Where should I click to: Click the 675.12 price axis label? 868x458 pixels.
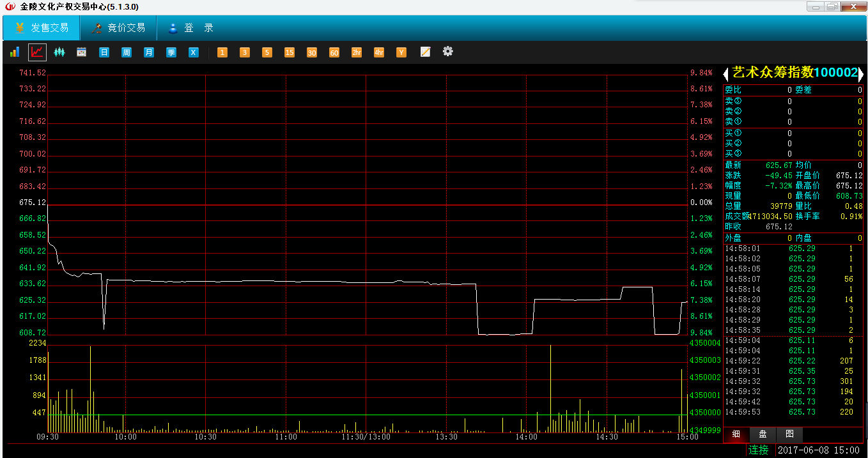click(x=33, y=202)
